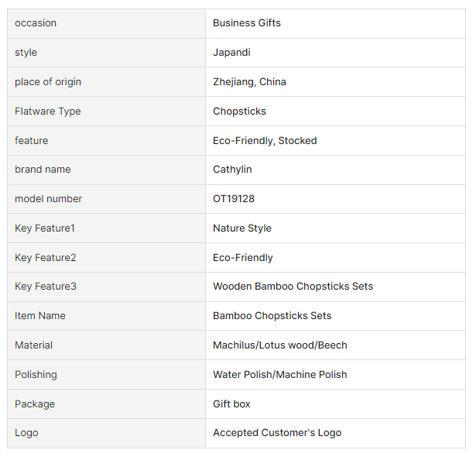Click 'Eco-Friendly, Stocked' feature value
Image resolution: width=476 pixels, height=457 pixels.
[265, 141]
